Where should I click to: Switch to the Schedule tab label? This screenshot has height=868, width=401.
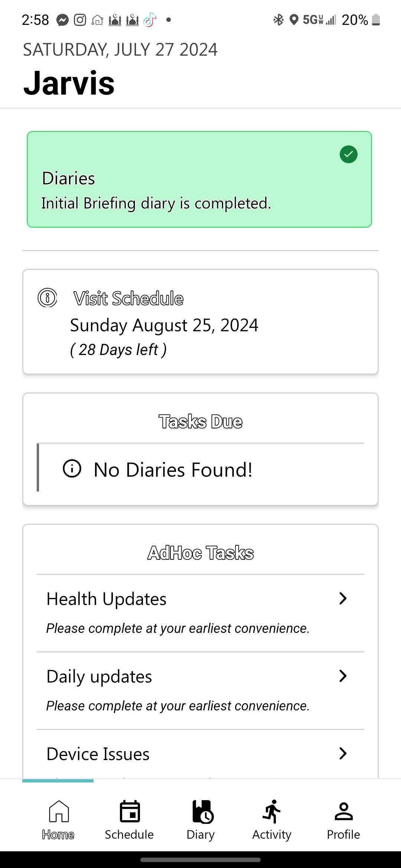[x=129, y=835]
